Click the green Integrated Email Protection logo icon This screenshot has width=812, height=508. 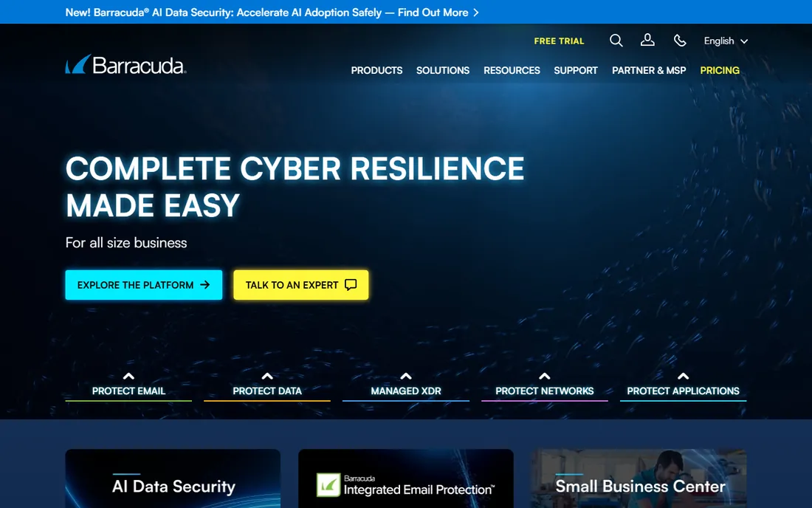tap(328, 485)
